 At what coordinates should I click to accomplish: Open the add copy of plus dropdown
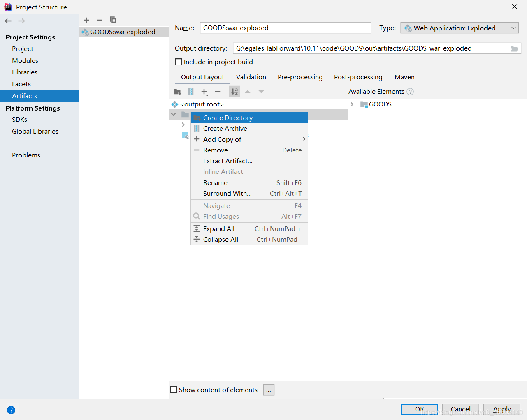point(204,92)
